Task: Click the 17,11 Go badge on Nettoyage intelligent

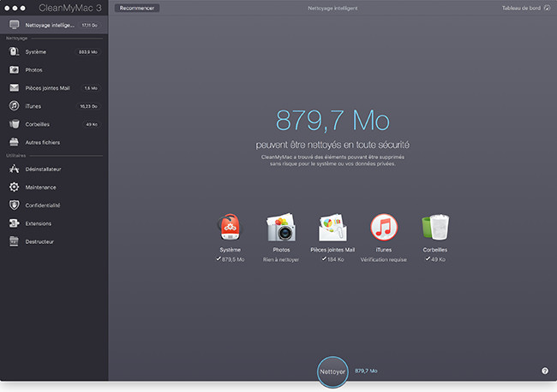Action: [89, 25]
